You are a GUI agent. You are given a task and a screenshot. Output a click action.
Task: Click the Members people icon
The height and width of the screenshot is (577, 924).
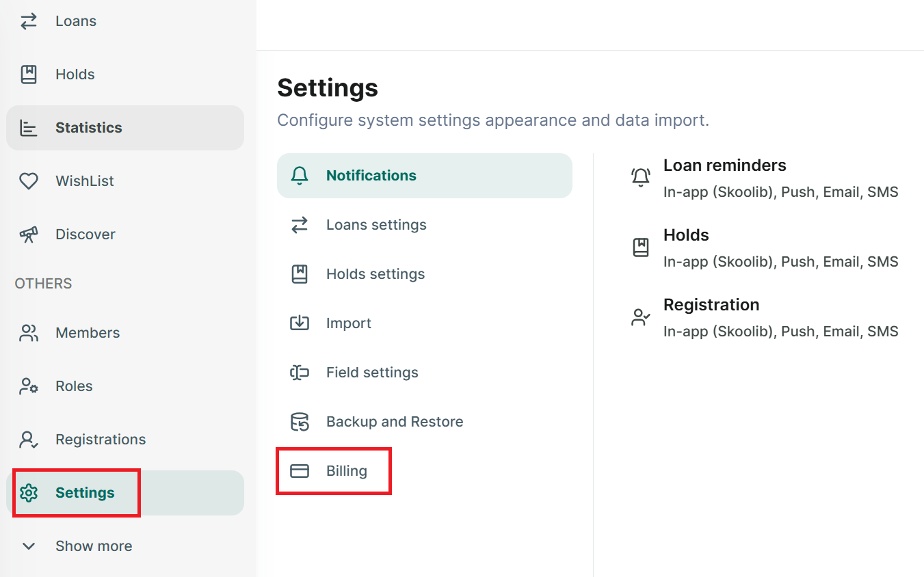[x=29, y=333]
